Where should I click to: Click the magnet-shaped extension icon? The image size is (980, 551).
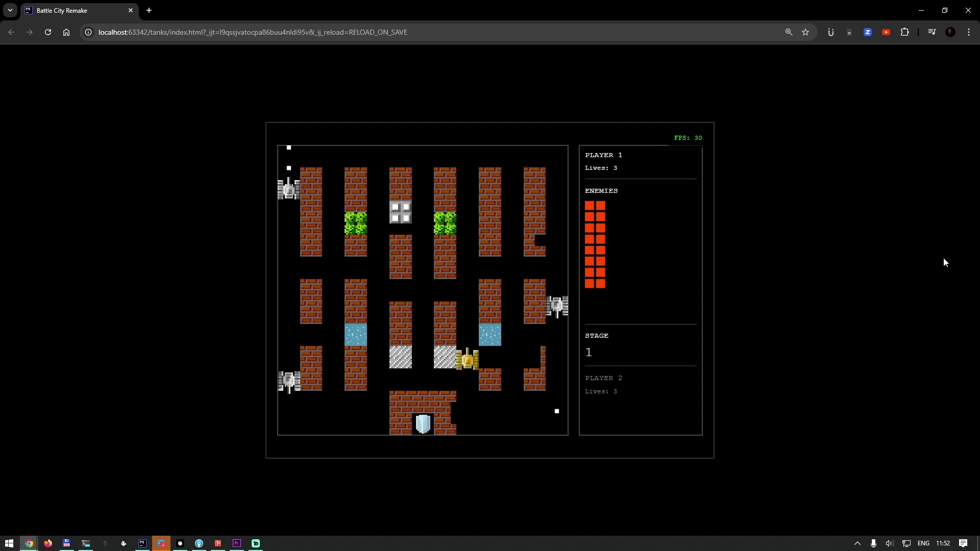coord(830,32)
